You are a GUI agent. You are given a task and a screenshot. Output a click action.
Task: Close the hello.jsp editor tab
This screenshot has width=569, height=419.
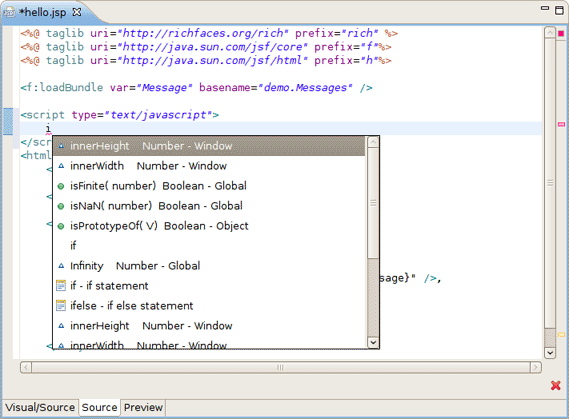pos(77,12)
